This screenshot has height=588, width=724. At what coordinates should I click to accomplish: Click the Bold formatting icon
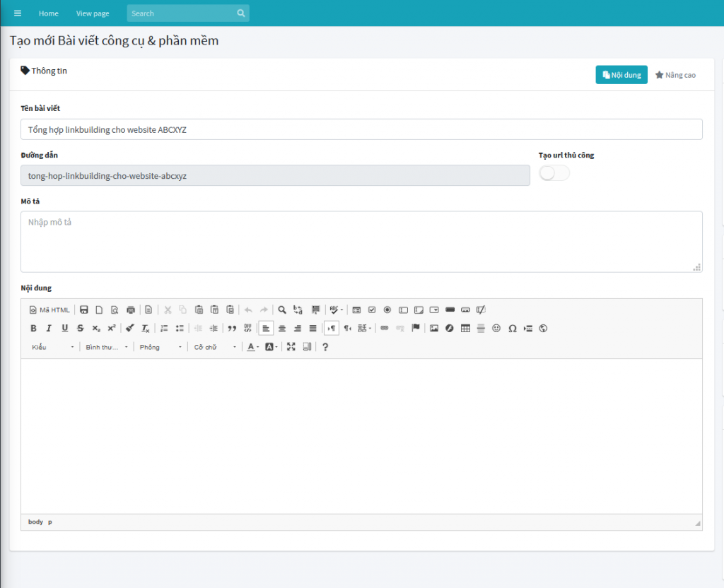(x=33, y=328)
